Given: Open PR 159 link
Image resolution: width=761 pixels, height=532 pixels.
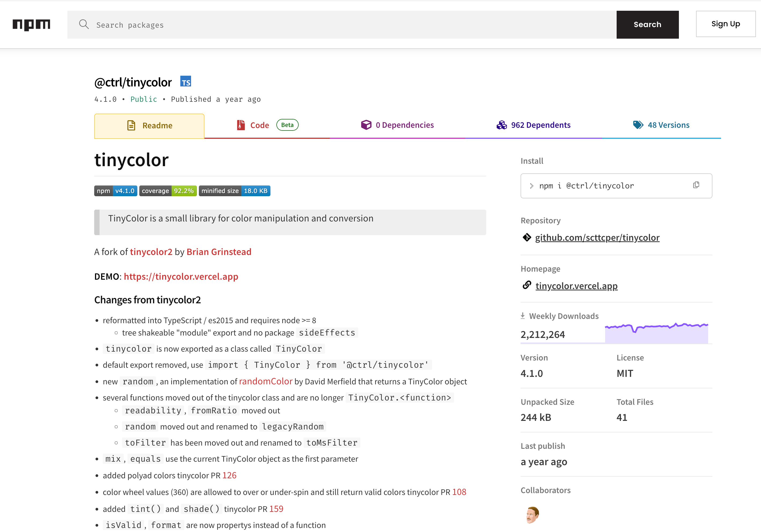Looking at the screenshot, I should tap(276, 509).
